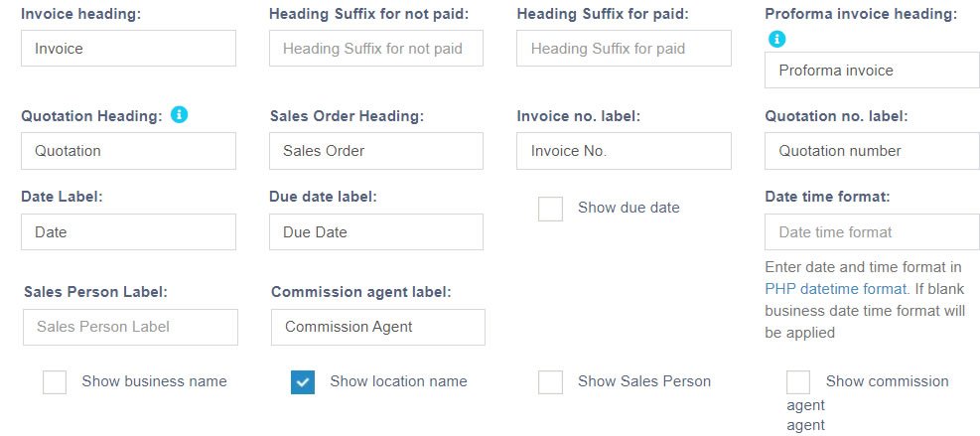
Task: Select the Date Label text box
Action: pyautogui.click(x=128, y=232)
